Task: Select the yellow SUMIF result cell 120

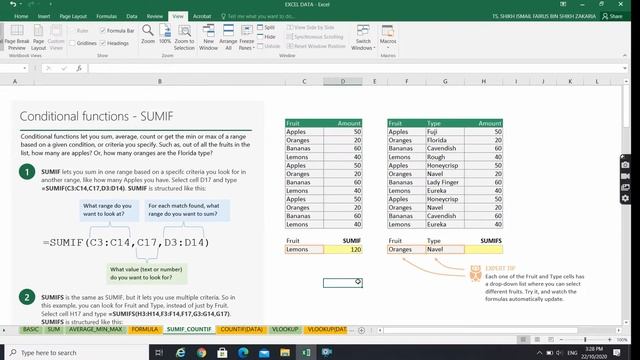Action: point(343,249)
